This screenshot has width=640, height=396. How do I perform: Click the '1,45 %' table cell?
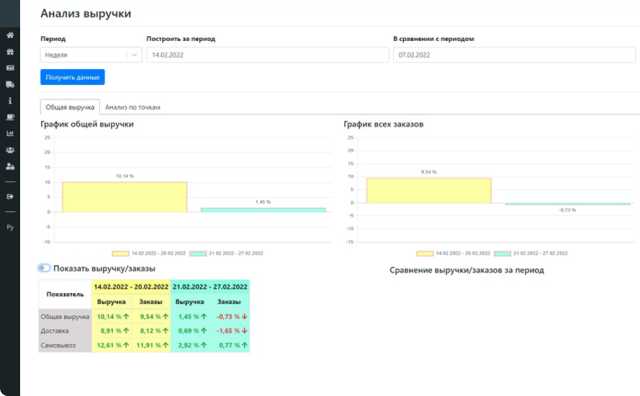[x=191, y=316]
